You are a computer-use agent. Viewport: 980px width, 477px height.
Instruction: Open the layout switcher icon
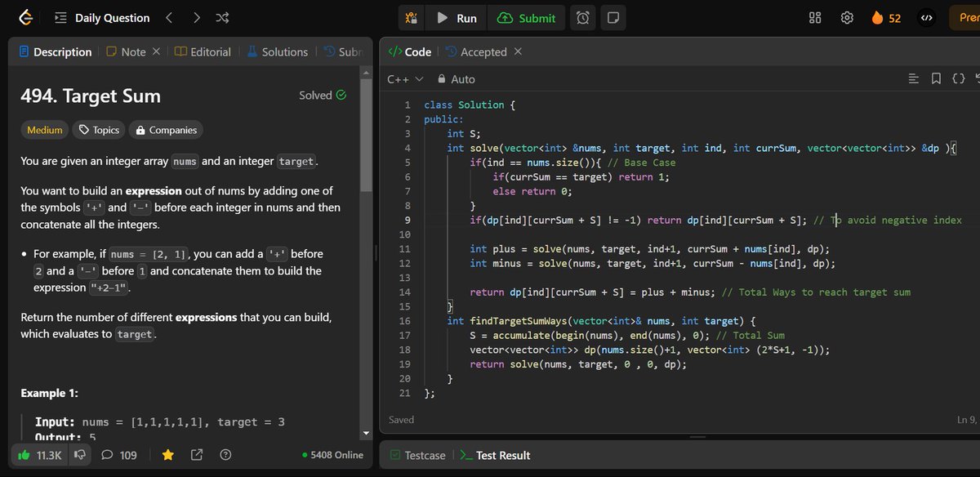click(814, 17)
